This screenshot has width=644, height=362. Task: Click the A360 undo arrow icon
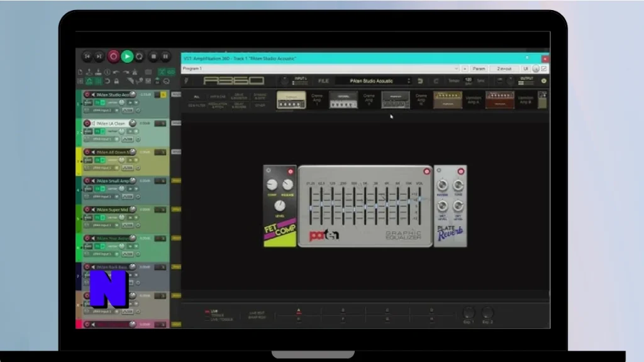pyautogui.click(x=420, y=81)
